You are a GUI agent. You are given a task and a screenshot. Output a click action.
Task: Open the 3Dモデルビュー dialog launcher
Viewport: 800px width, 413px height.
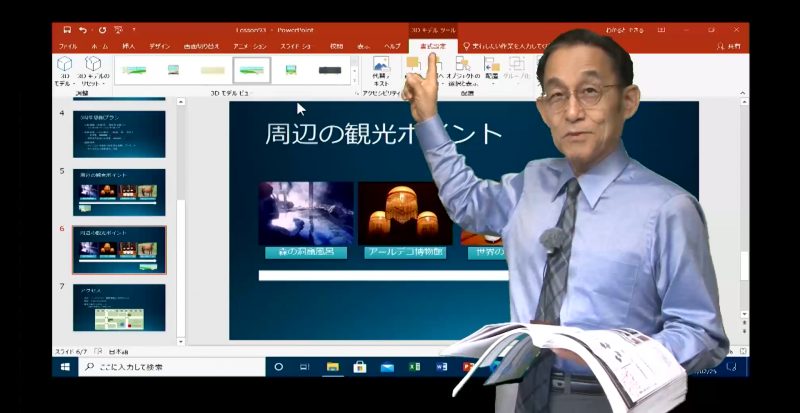click(356, 94)
